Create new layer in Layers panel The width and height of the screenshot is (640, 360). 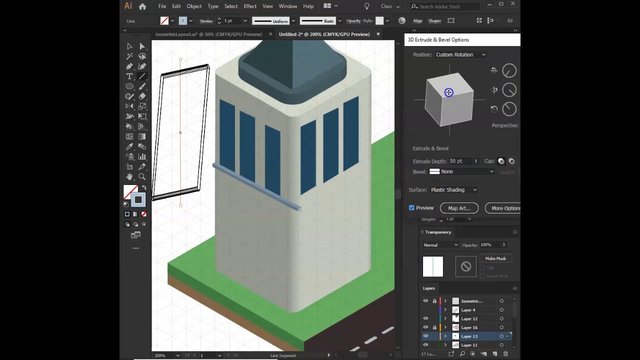pyautogui.click(x=495, y=354)
